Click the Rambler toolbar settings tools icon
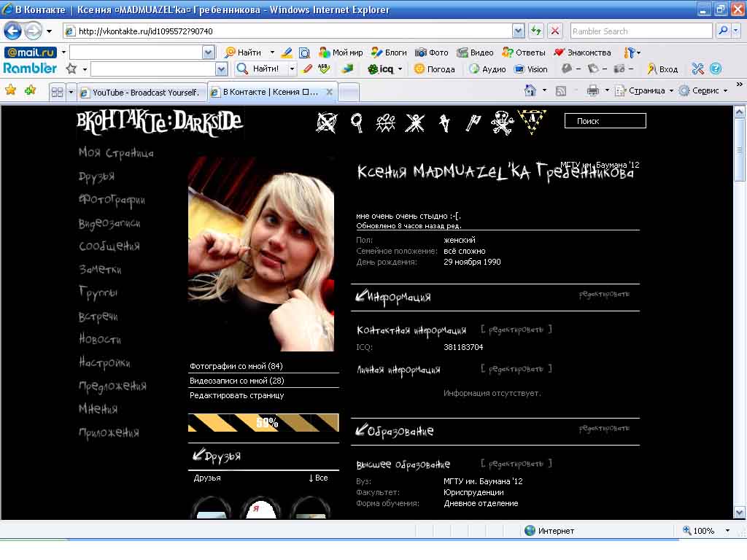This screenshot has width=747, height=560. click(x=698, y=69)
